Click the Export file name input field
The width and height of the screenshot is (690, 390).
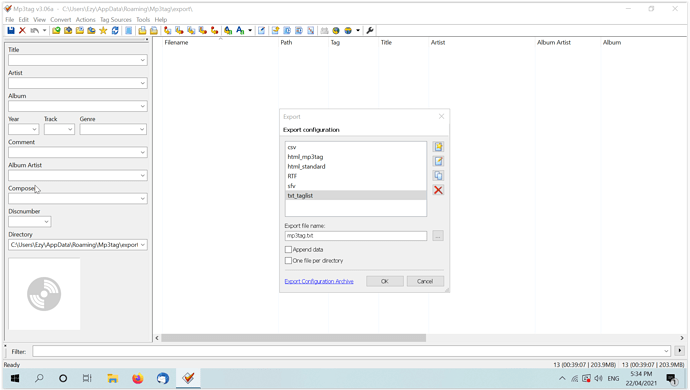pyautogui.click(x=356, y=236)
